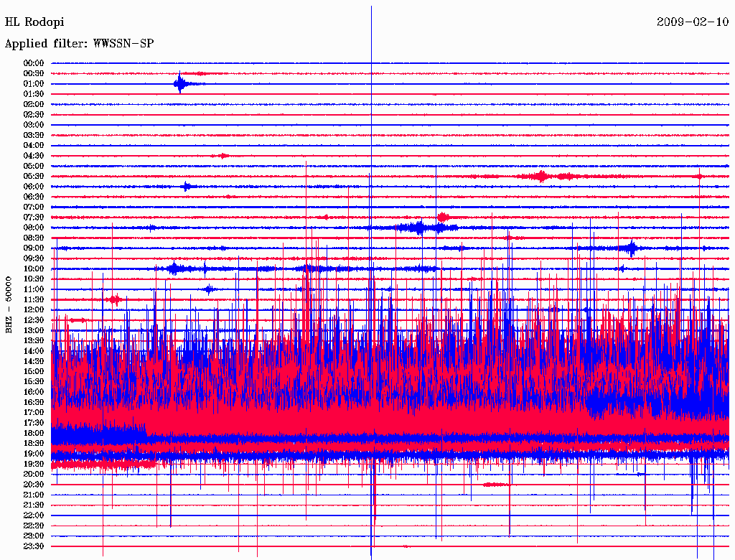
Task: Click the 12:00 time label
Action: [x=34, y=309]
